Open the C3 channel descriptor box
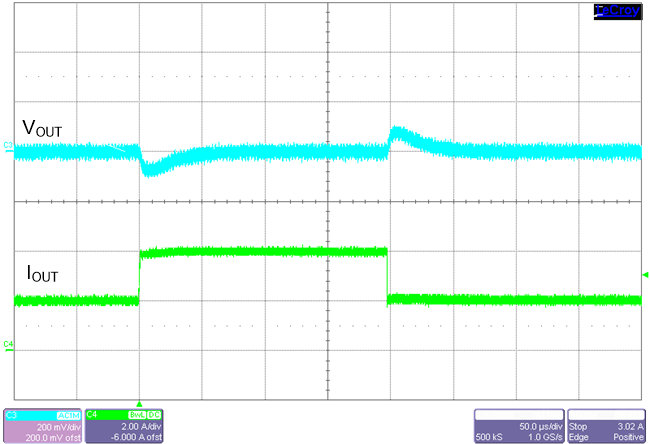 (x=42, y=426)
